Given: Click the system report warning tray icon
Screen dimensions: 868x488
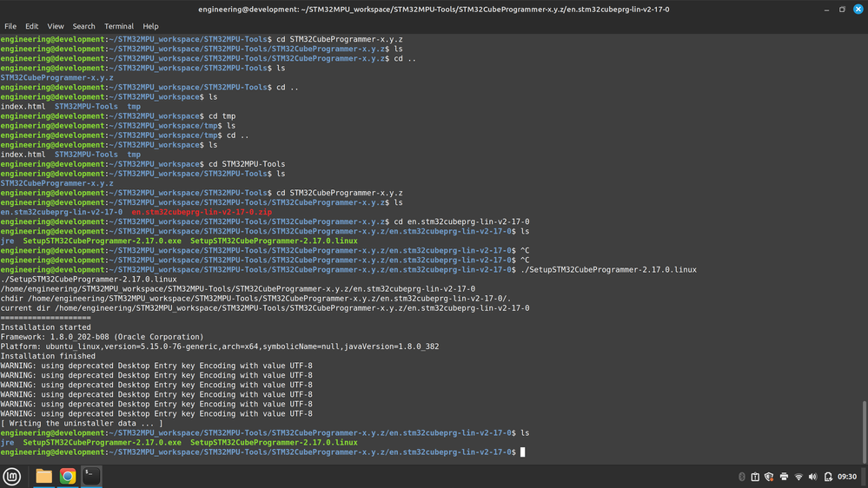Looking at the screenshot, I should click(x=755, y=477).
